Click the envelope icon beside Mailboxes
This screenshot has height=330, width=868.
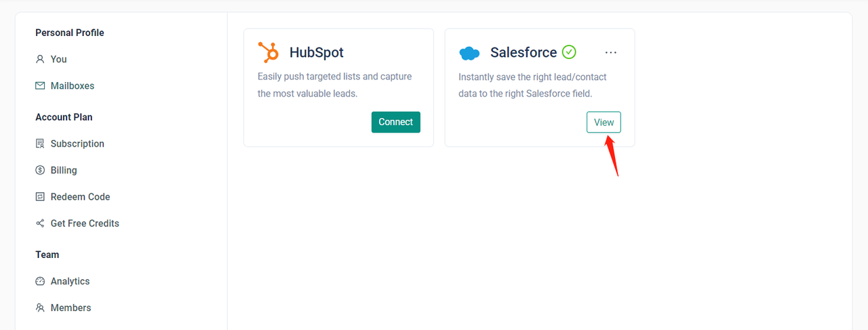[40, 86]
